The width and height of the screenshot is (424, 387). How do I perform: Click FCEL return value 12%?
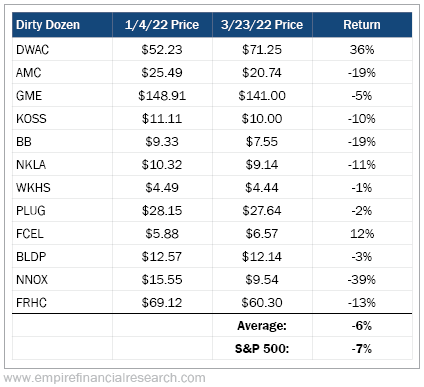362,234
